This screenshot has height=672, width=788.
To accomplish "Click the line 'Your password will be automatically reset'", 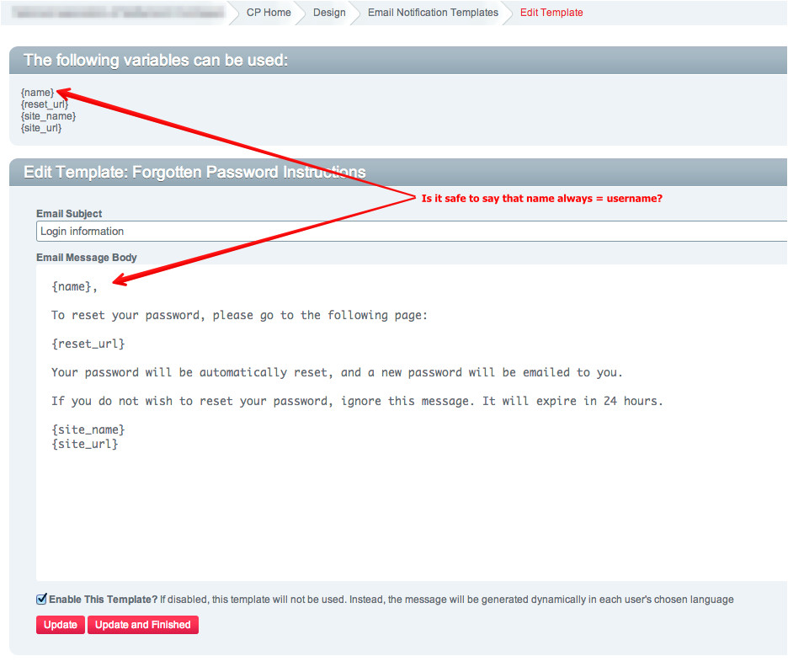I will (x=338, y=372).
